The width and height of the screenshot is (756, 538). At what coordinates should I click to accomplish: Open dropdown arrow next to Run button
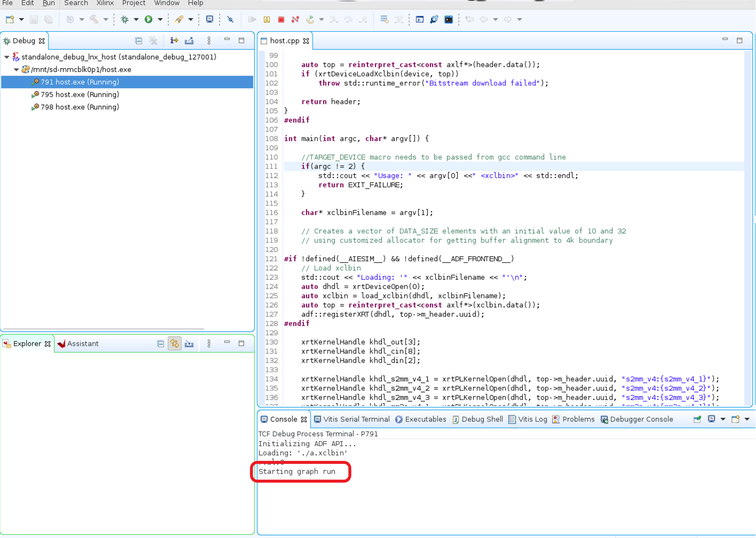pyautogui.click(x=160, y=20)
